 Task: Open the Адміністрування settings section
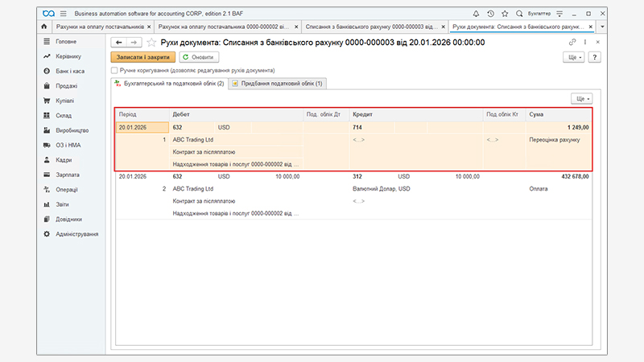click(76, 233)
